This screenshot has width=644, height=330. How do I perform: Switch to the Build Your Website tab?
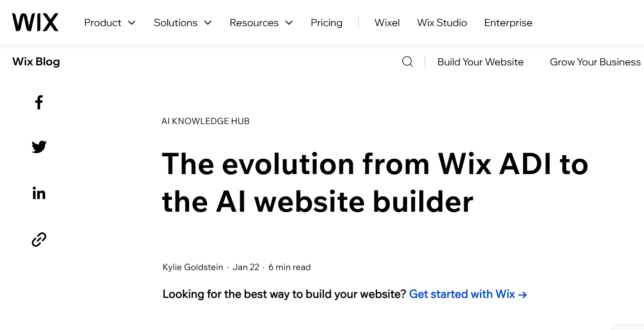[x=481, y=62]
